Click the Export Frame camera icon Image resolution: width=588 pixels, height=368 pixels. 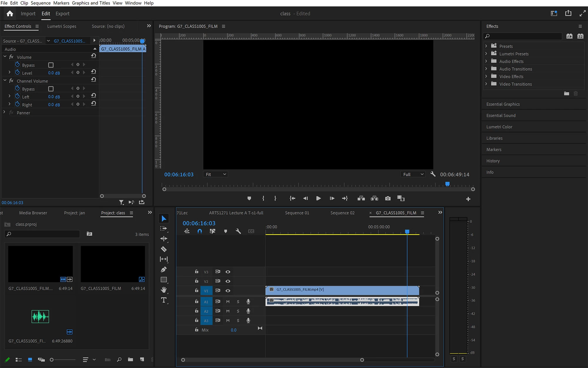tap(388, 198)
